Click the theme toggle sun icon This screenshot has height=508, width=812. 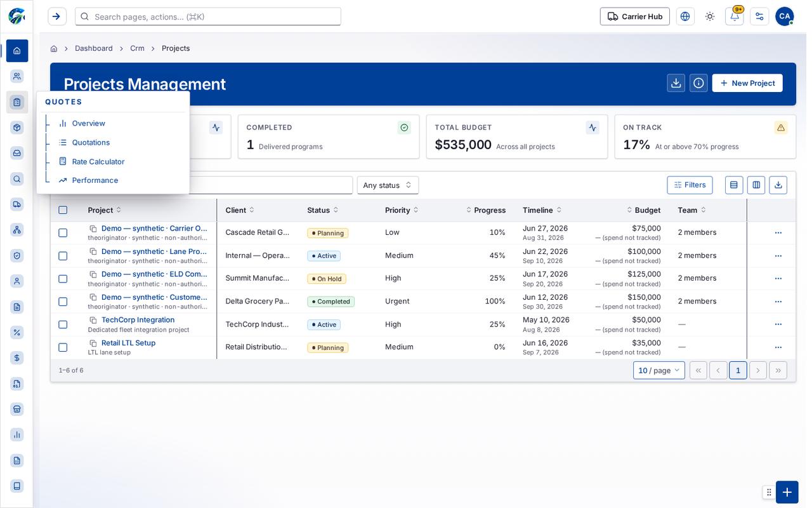[710, 17]
